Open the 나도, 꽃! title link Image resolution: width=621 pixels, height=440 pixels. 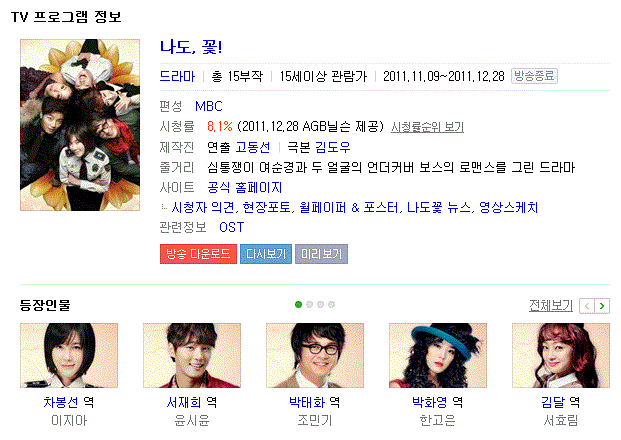point(191,47)
